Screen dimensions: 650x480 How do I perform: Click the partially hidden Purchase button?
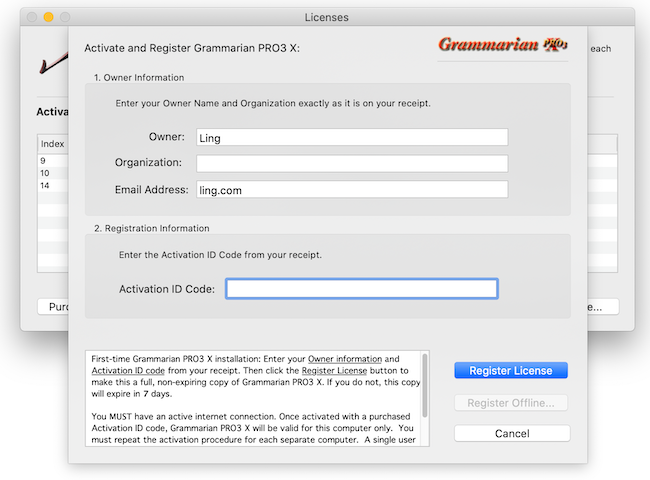(53, 307)
